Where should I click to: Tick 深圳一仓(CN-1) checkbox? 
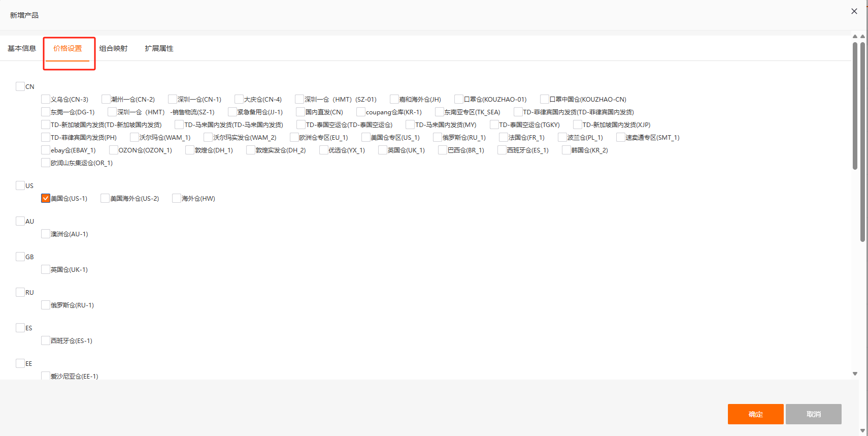pos(173,99)
